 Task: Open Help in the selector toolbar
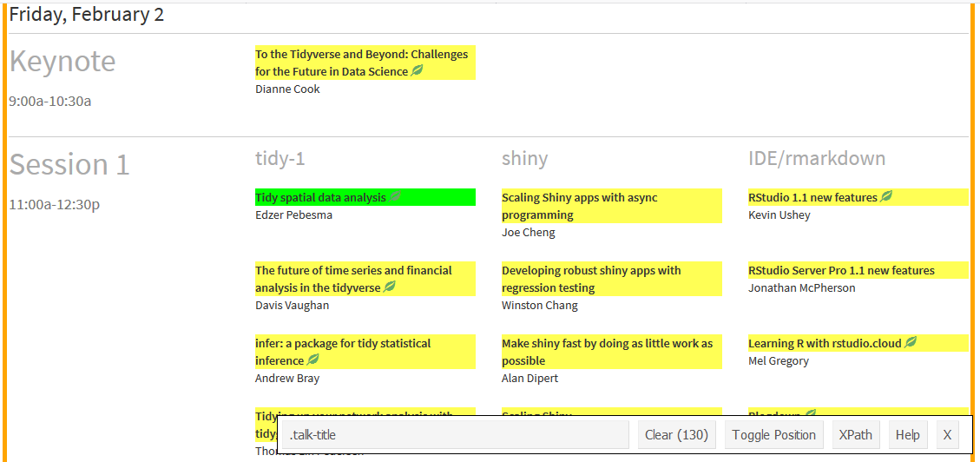[x=907, y=435]
